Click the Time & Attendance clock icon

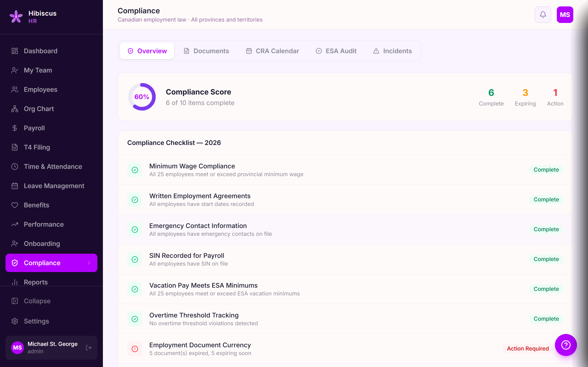[14, 167]
